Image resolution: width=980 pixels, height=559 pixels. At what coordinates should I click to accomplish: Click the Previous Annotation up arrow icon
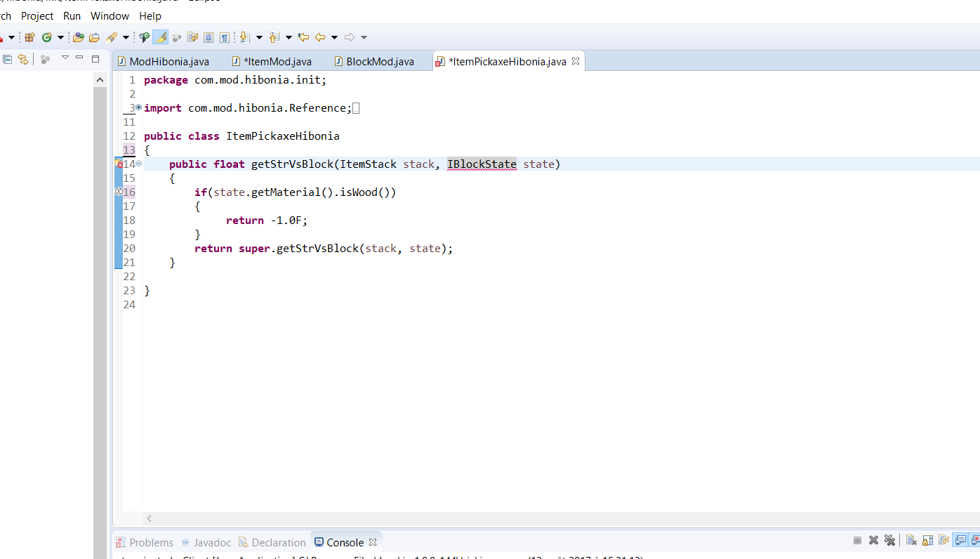(274, 37)
